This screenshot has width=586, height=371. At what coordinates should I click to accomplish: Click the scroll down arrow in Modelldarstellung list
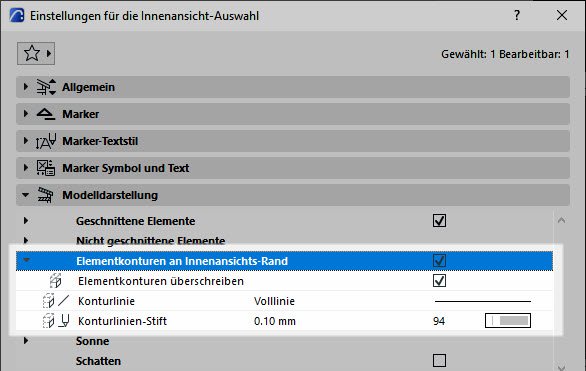click(561, 367)
